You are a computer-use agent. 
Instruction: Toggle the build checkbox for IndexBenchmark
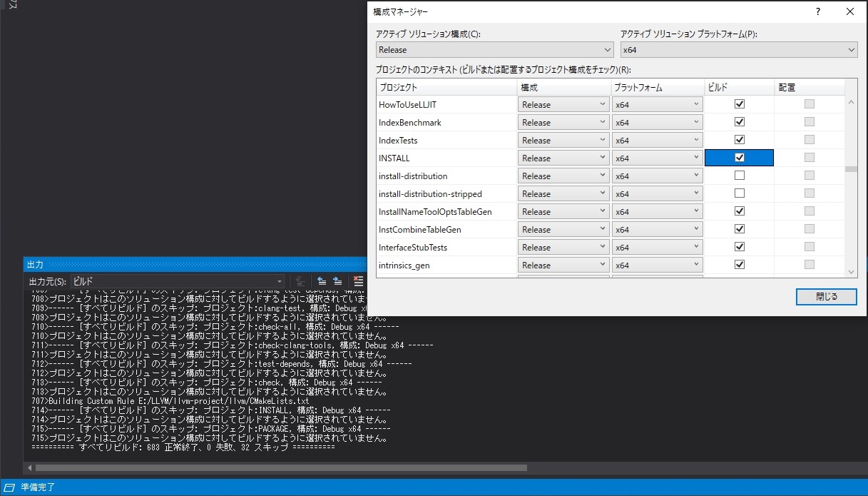click(x=739, y=121)
